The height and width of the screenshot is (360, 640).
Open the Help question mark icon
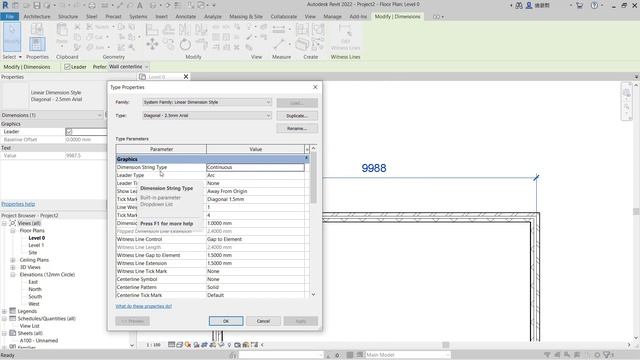point(594,5)
